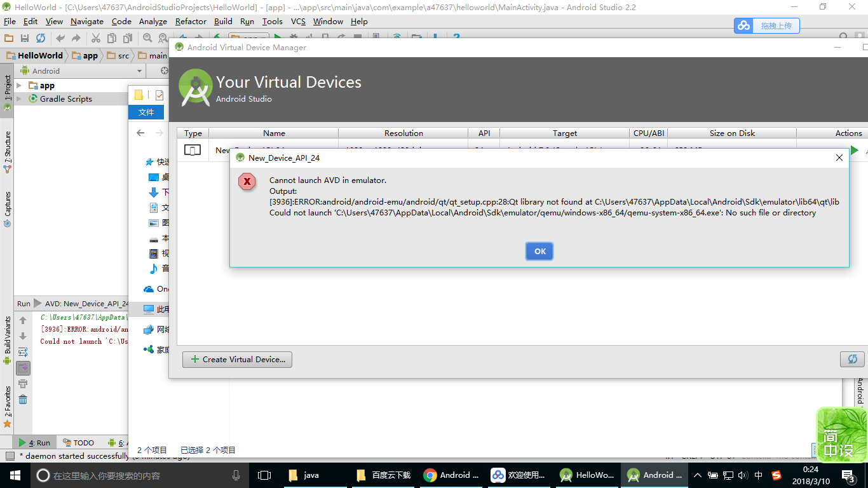Open the Refactor menu

click(x=191, y=21)
